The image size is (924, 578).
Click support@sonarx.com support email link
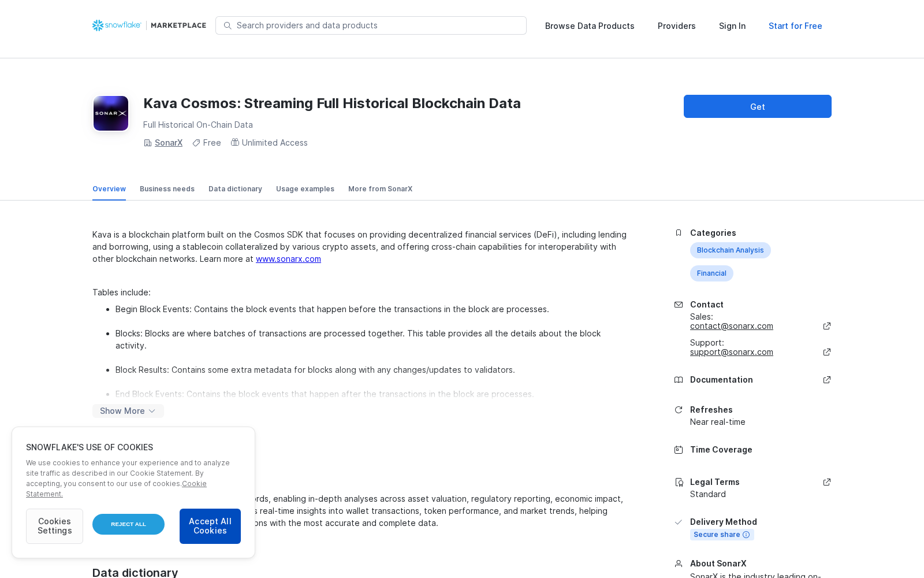[x=732, y=352]
